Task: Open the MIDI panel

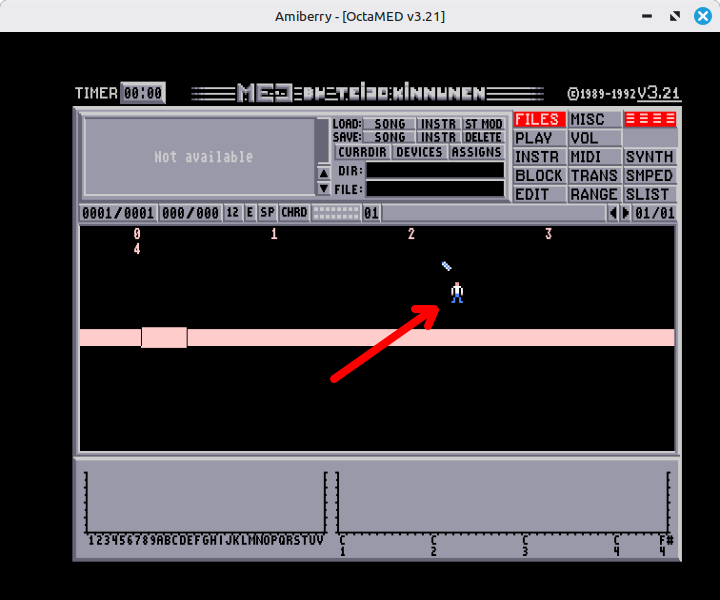Action: pyautogui.click(x=594, y=157)
